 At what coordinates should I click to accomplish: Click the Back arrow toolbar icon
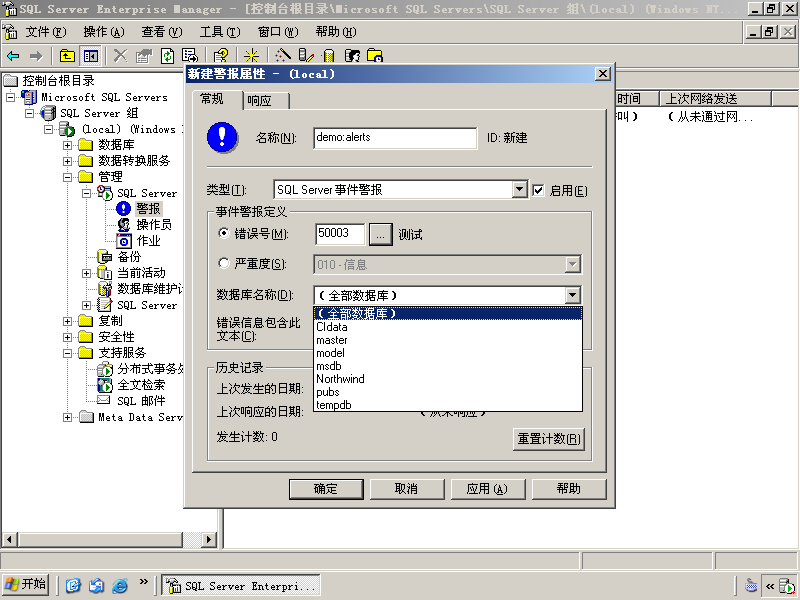(13, 56)
